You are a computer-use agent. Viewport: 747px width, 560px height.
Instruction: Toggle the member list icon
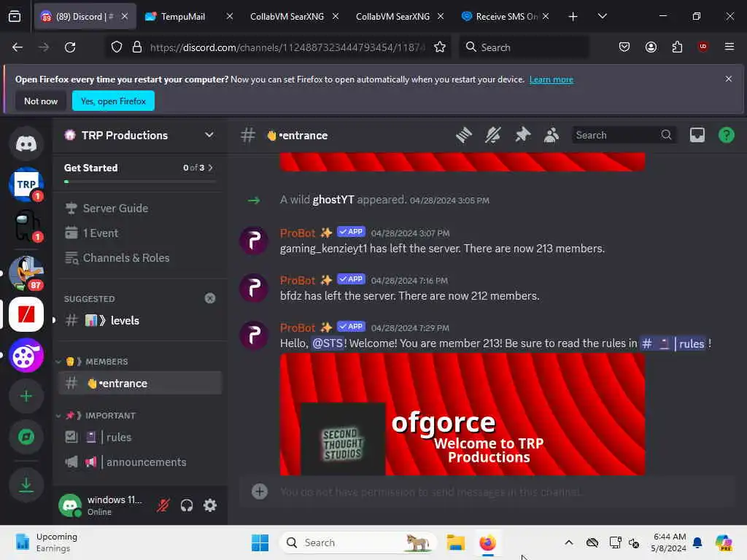[x=551, y=135]
